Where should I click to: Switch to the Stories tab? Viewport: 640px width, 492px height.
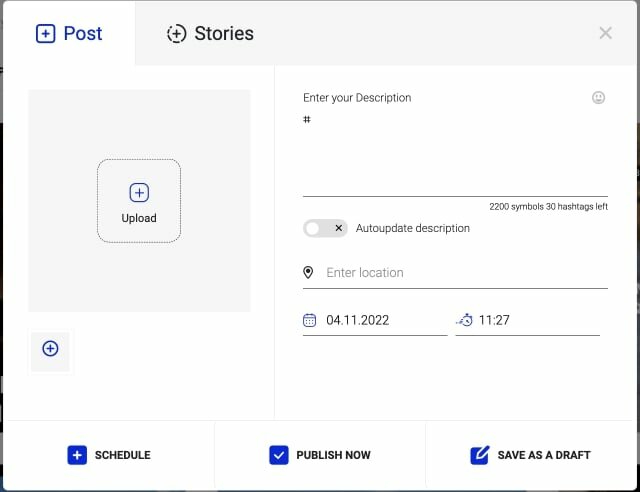[210, 33]
